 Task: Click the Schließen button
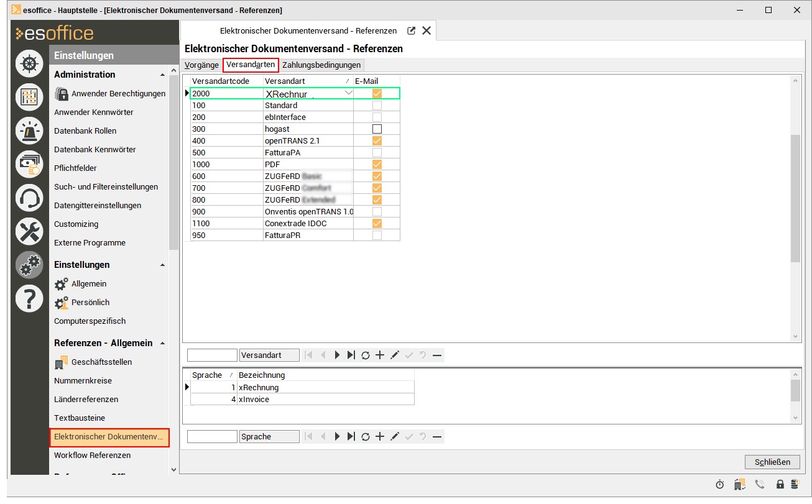tap(772, 462)
